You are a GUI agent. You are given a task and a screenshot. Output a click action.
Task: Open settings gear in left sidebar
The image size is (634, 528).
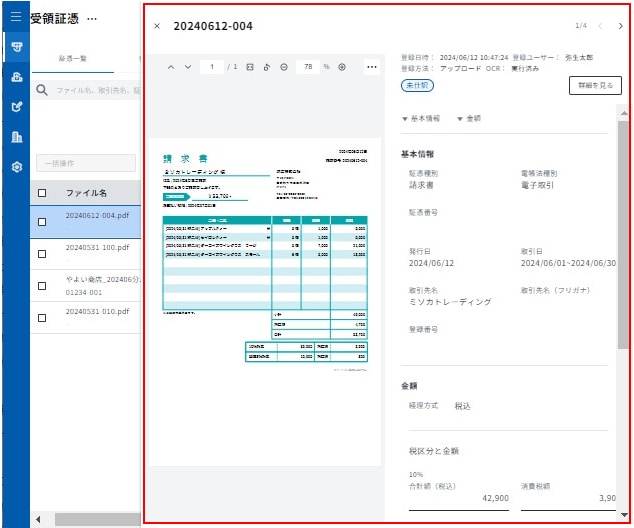tap(15, 167)
